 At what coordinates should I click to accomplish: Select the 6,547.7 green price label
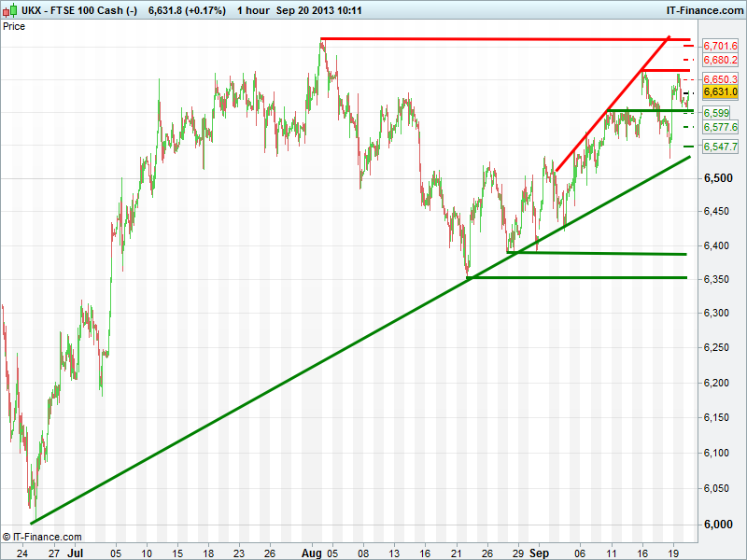(720, 147)
